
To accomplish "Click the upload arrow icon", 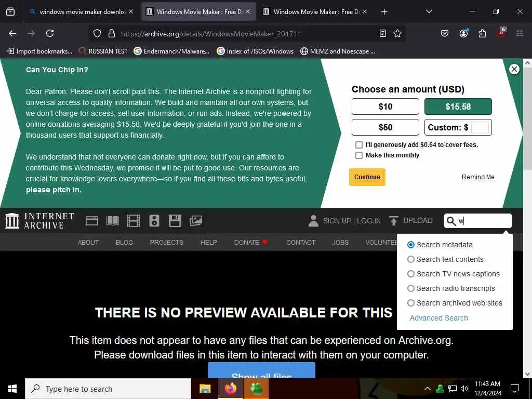I will pyautogui.click(x=394, y=221).
